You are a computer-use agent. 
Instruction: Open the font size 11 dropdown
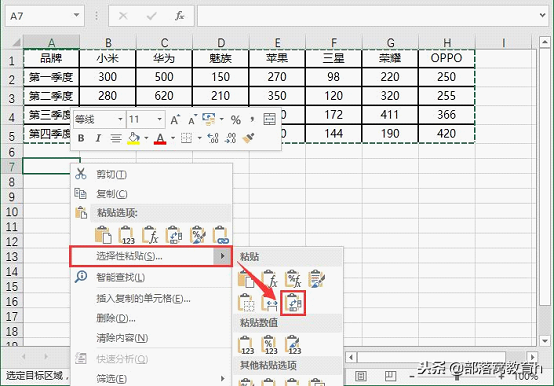click(160, 119)
